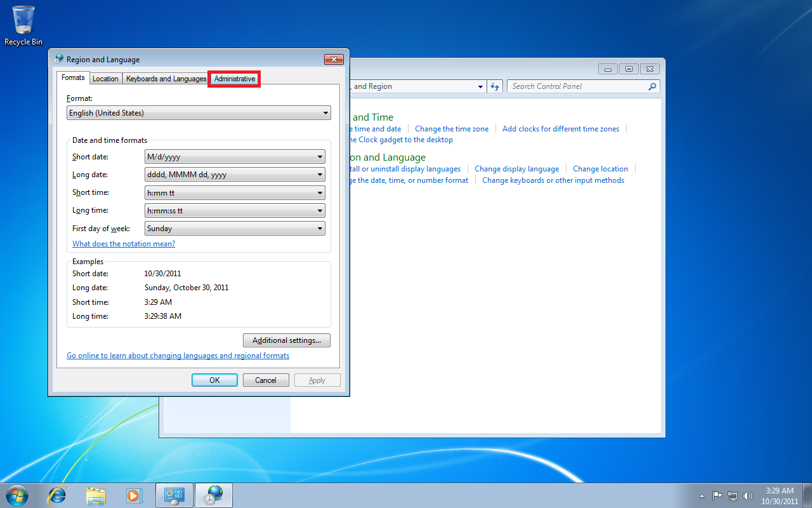Click the Additional settings button

point(287,340)
